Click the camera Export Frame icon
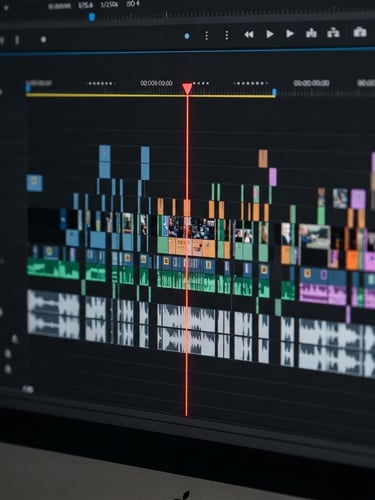Image resolution: width=375 pixels, height=500 pixels. point(360,32)
